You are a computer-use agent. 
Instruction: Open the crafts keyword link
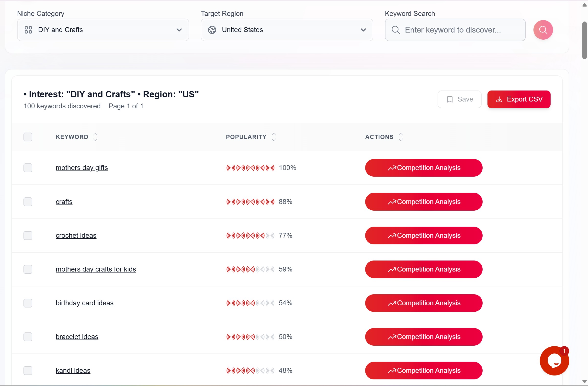click(64, 202)
